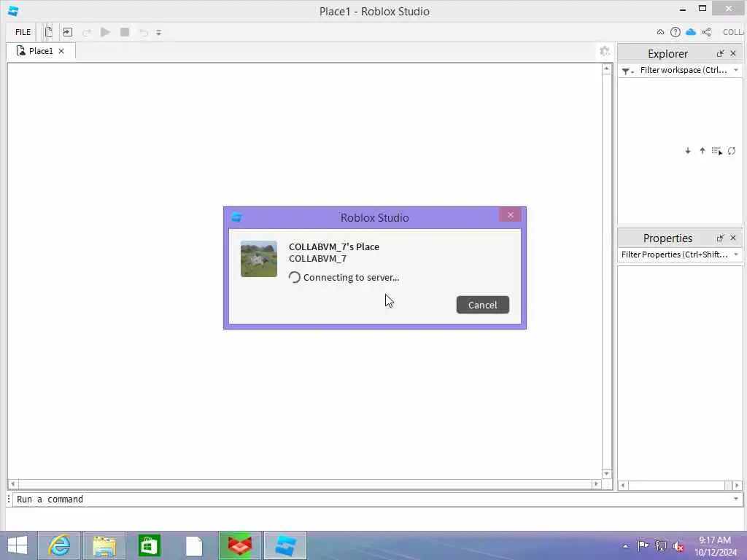Click the viewport settings gear icon

pyautogui.click(x=605, y=51)
